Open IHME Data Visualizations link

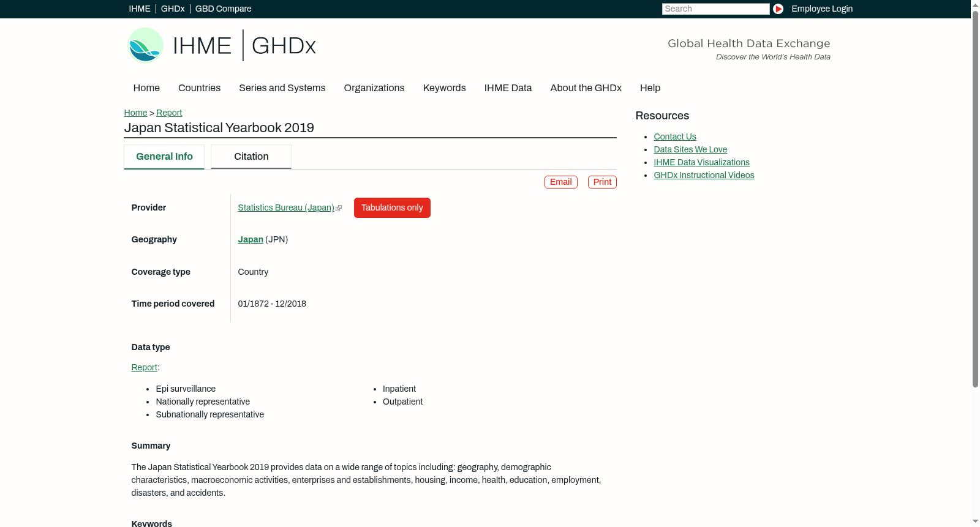[701, 162]
